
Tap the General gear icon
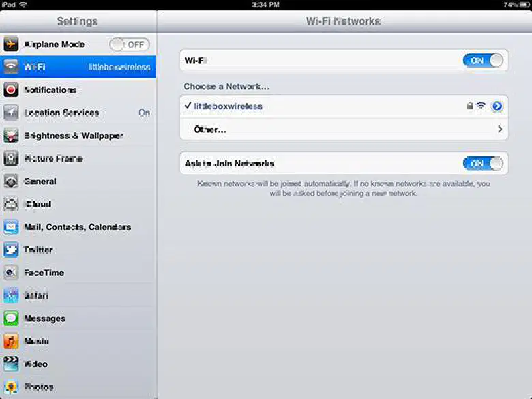(x=10, y=181)
